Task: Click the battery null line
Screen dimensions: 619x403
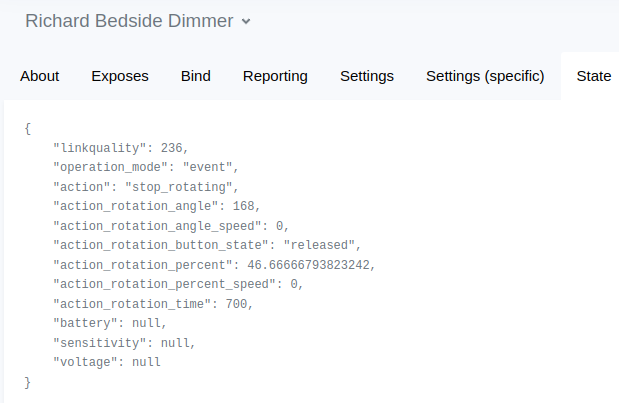Action: 109,323
